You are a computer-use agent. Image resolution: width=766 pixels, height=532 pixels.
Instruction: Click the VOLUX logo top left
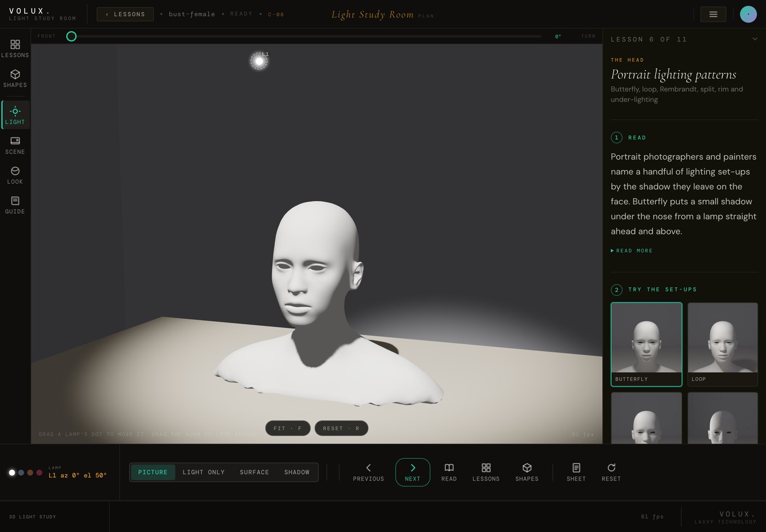(30, 11)
